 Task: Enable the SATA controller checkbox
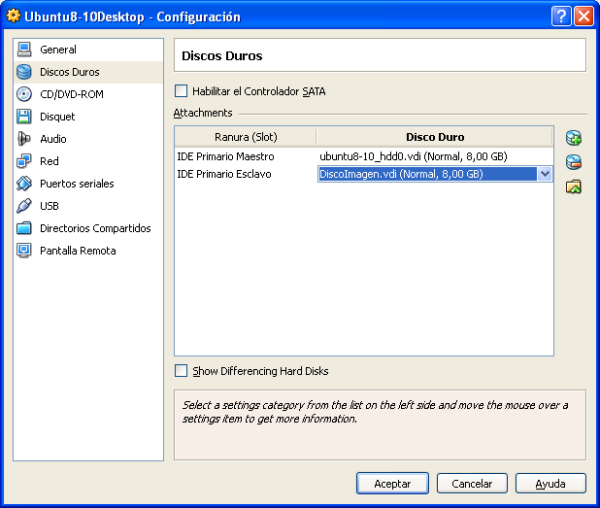pos(181,91)
